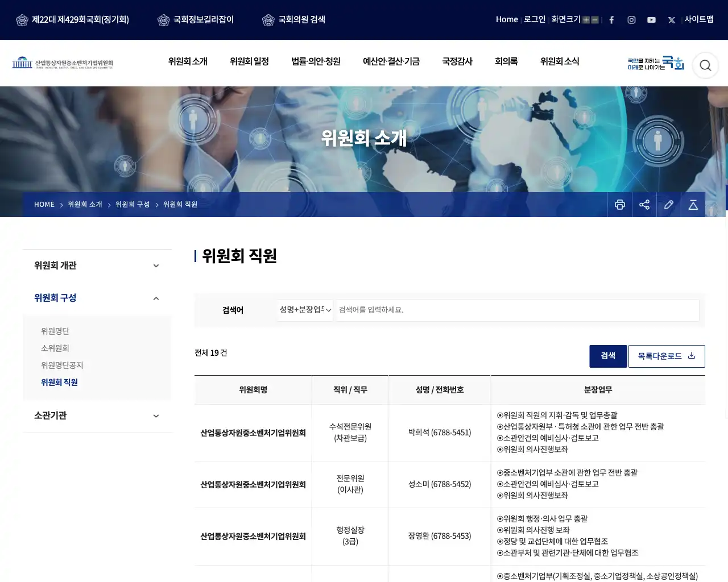Click HOME in the breadcrumb trail
The height and width of the screenshot is (582, 728).
click(44, 205)
